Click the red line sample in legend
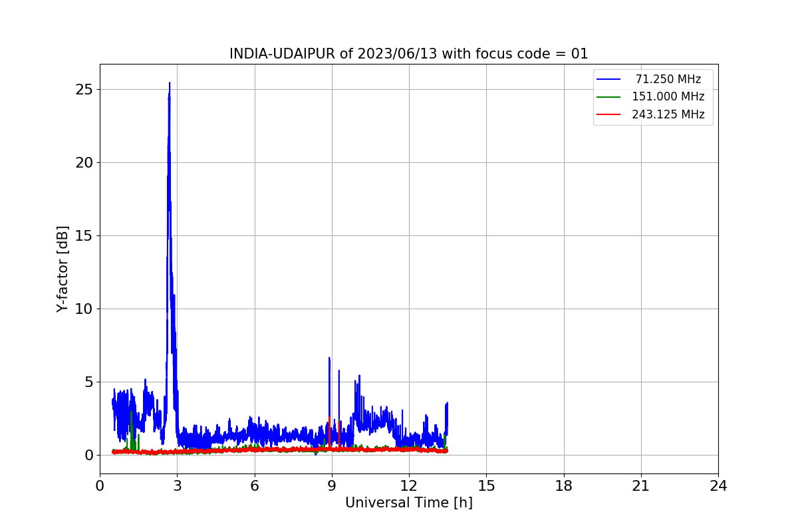The width and height of the screenshot is (798, 532). [x=608, y=114]
